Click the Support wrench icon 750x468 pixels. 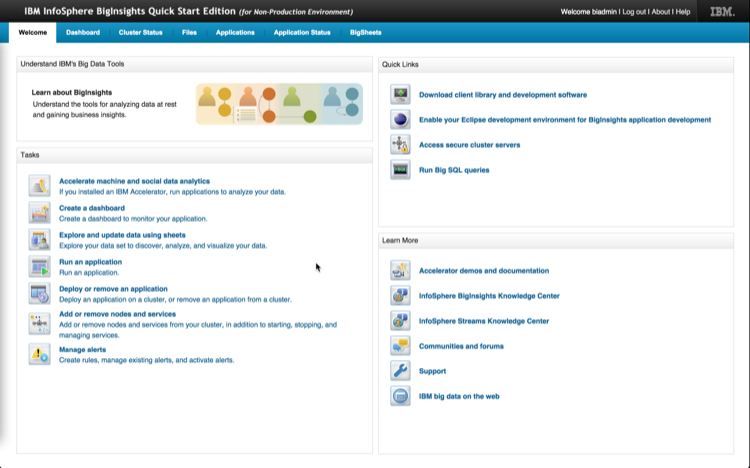[400, 371]
